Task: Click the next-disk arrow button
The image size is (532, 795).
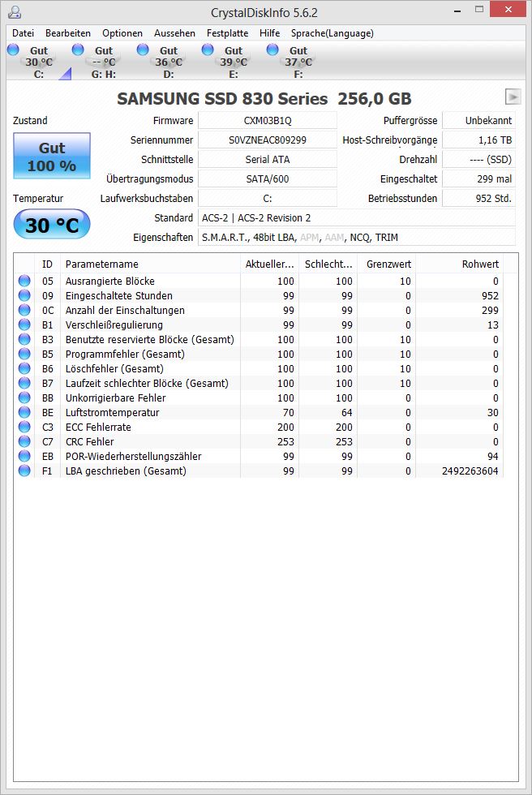Action: pos(513,97)
